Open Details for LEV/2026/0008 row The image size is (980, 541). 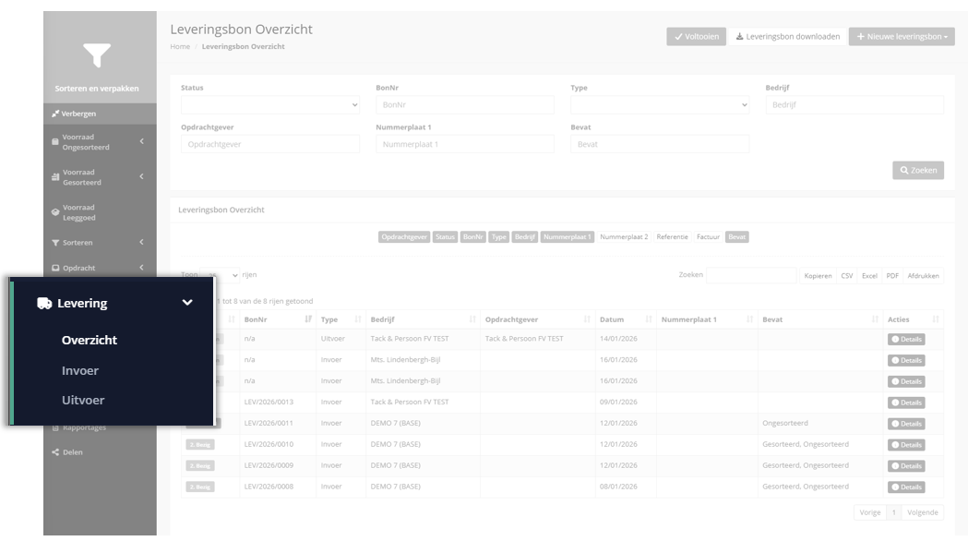click(x=906, y=487)
